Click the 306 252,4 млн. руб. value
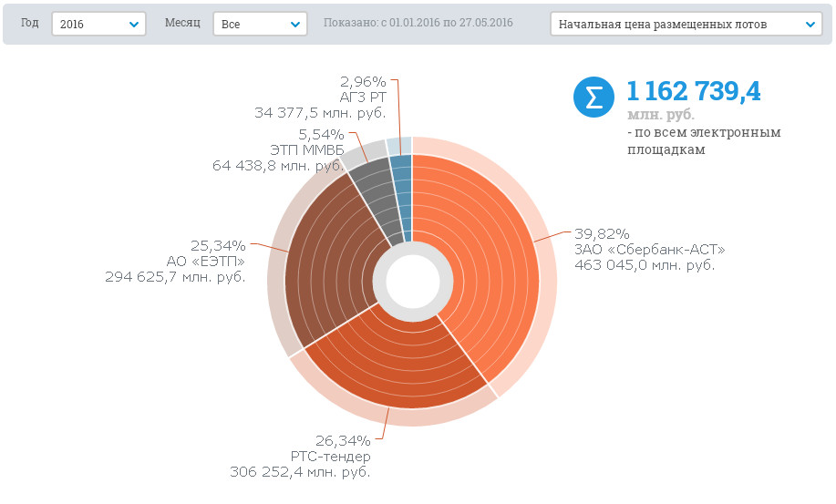Viewport: 836px width, 504px height. [x=300, y=471]
